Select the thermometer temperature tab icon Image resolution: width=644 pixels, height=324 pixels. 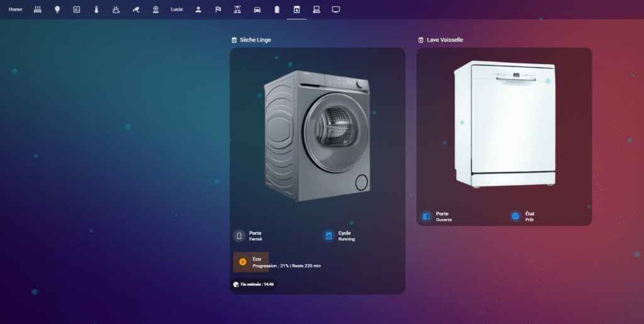[x=96, y=9]
